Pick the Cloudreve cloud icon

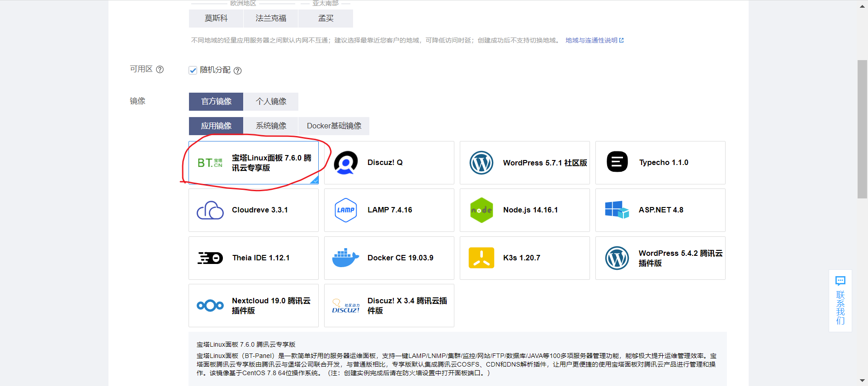point(210,210)
